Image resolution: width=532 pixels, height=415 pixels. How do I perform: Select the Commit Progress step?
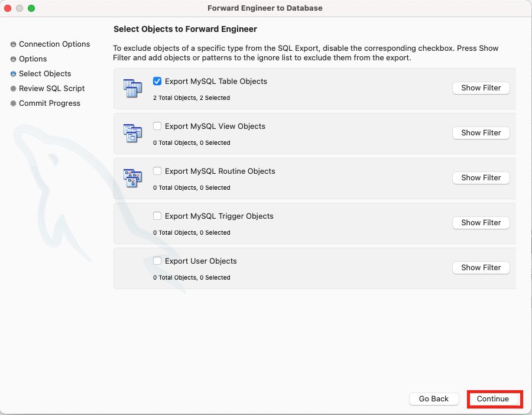(x=46, y=103)
